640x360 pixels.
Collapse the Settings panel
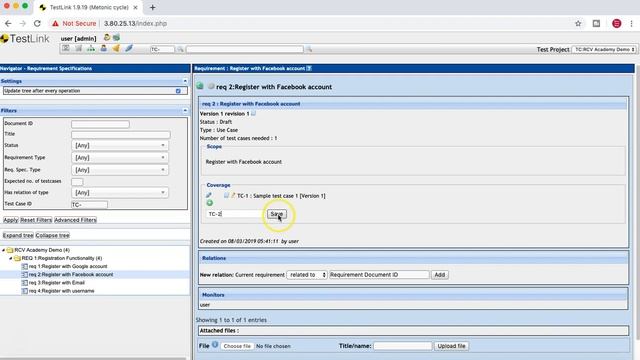click(x=185, y=81)
